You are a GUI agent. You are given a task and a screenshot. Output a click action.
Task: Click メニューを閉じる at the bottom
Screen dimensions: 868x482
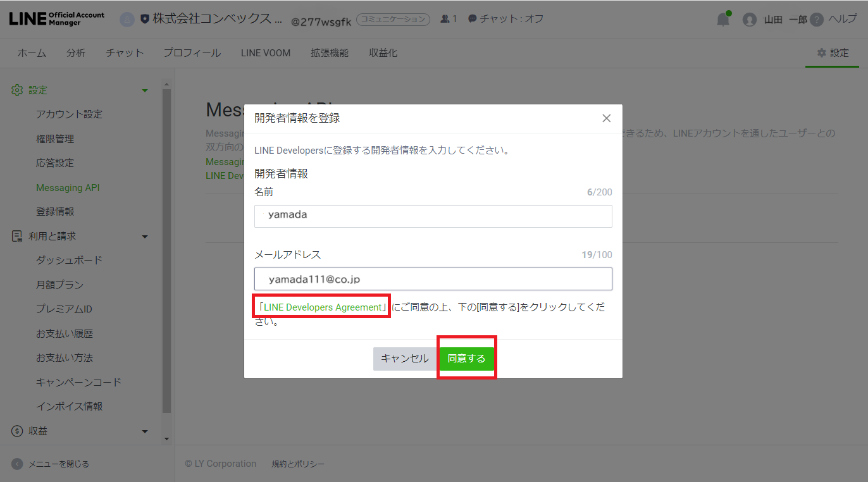click(58, 464)
